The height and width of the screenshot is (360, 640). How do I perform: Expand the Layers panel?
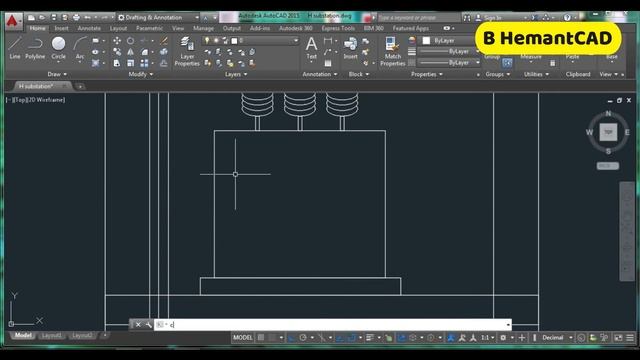pyautogui.click(x=236, y=74)
